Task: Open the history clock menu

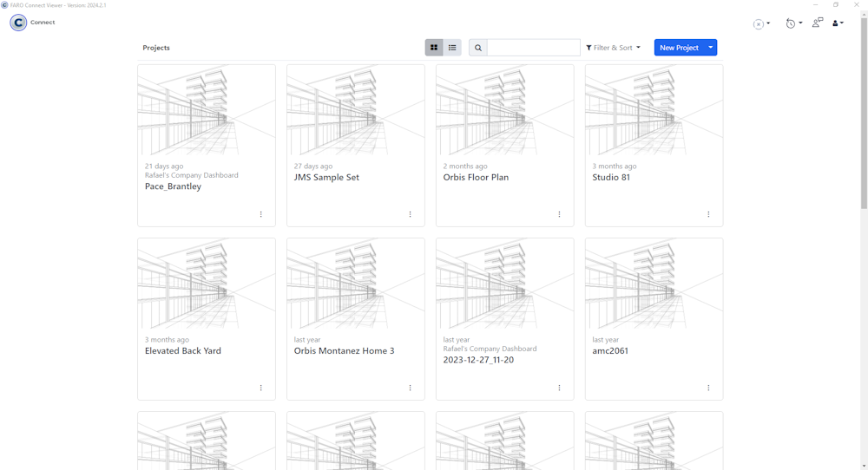Action: coord(793,23)
